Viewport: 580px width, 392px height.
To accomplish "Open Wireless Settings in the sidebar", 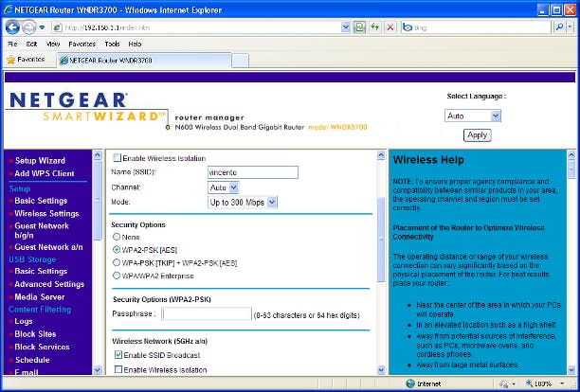I will click(x=46, y=214).
